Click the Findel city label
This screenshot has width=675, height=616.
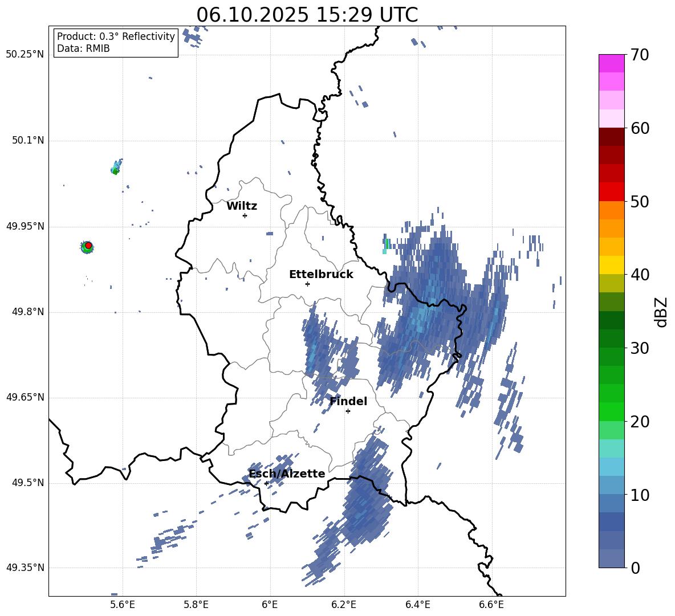click(x=348, y=402)
